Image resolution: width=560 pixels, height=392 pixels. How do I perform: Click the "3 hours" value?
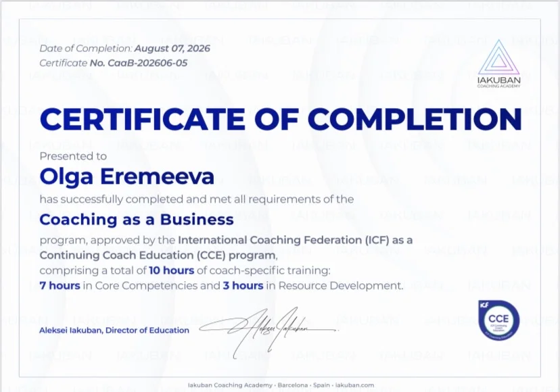pyautogui.click(x=243, y=286)
